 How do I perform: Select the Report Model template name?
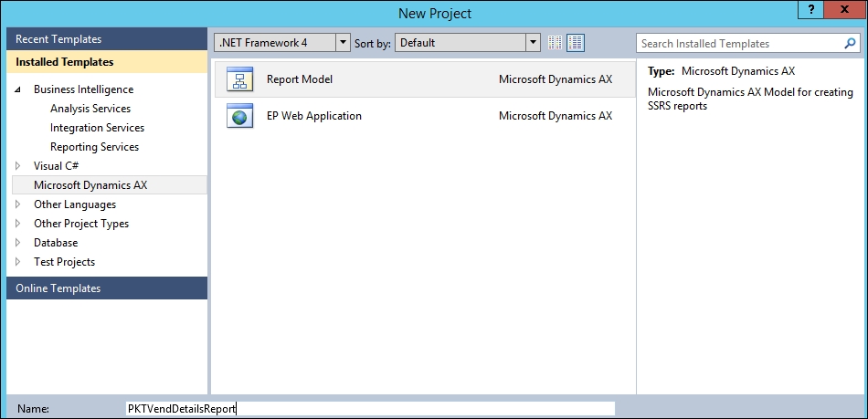point(300,79)
